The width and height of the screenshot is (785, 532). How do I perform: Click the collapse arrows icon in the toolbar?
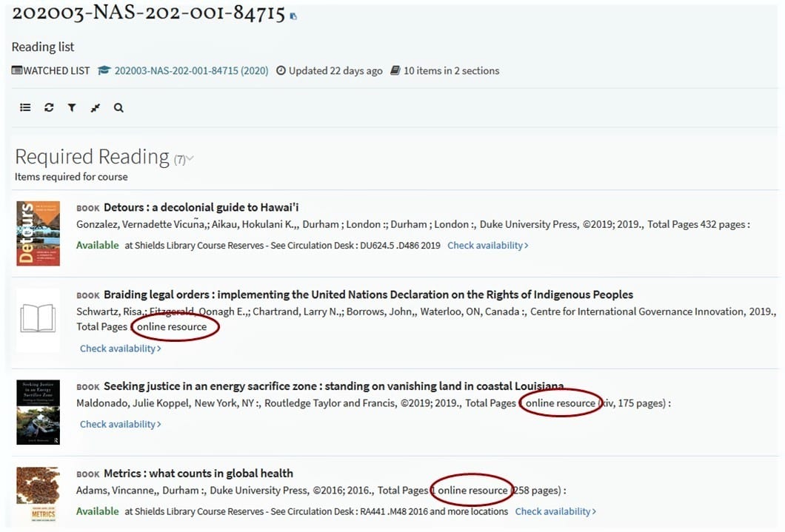[95, 108]
